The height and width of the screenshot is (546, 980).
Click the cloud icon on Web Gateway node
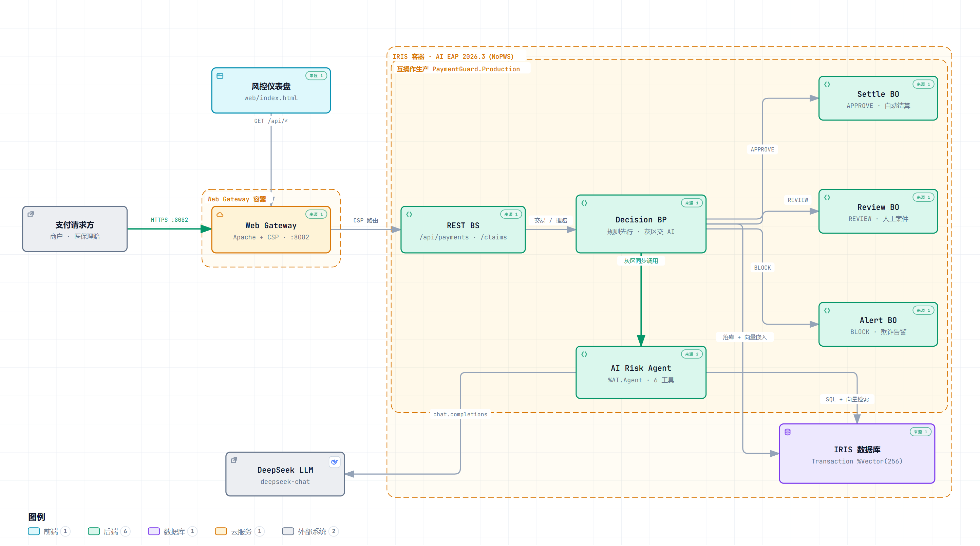[x=220, y=215]
